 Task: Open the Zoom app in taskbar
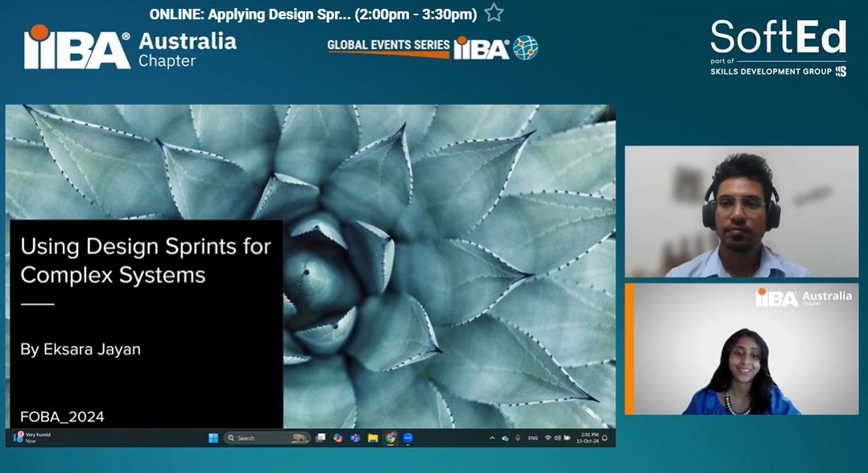pos(408,438)
